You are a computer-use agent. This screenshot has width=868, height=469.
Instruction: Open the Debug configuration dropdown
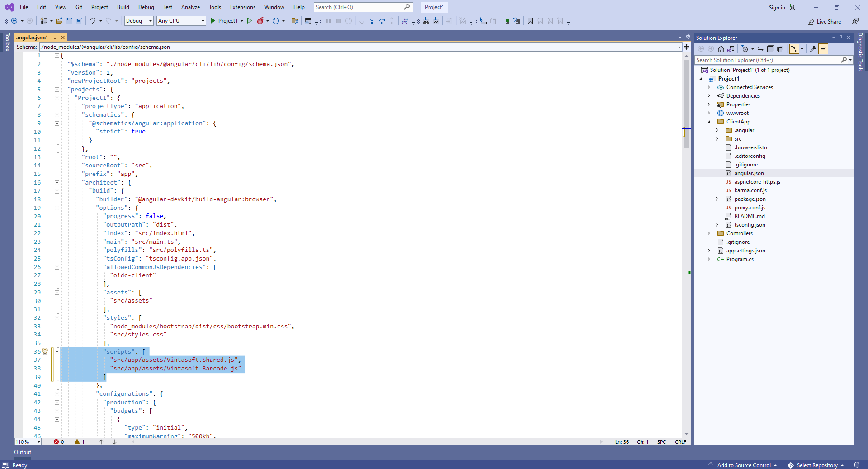[x=138, y=21]
